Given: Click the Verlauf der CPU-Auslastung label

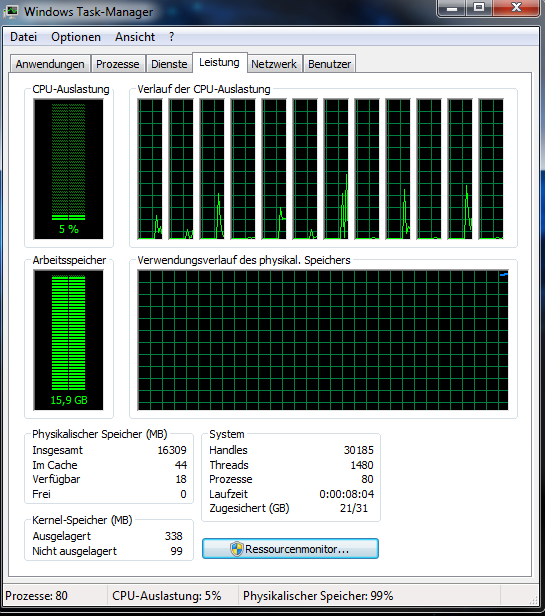Looking at the screenshot, I should (x=204, y=89).
